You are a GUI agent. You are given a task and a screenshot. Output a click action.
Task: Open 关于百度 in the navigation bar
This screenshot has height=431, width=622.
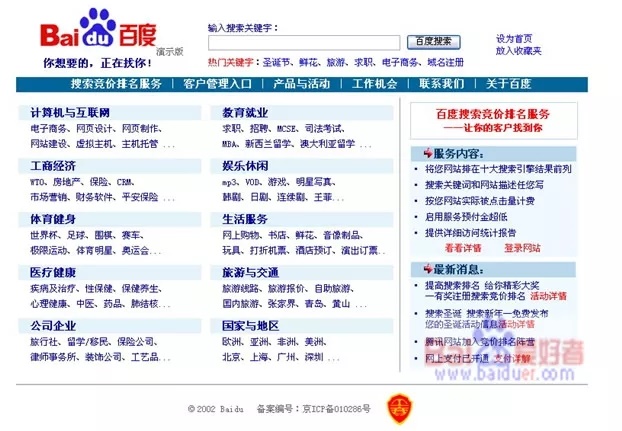(x=509, y=84)
